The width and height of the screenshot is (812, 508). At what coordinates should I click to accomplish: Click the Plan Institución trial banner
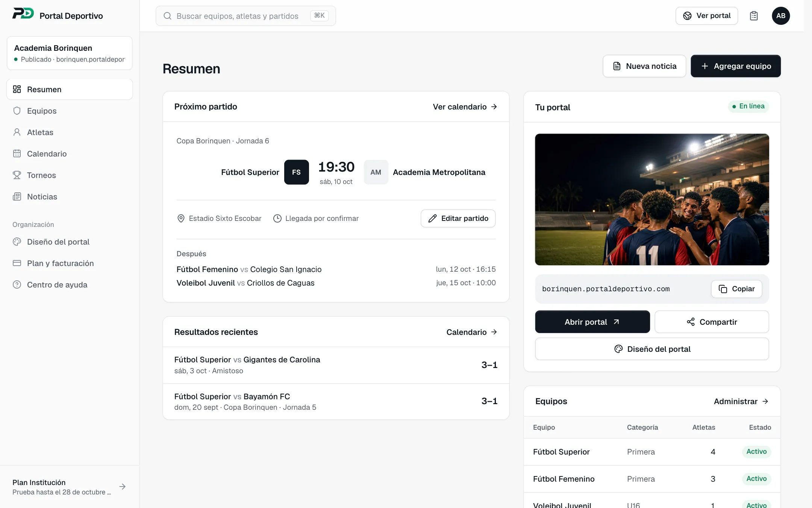coord(70,487)
